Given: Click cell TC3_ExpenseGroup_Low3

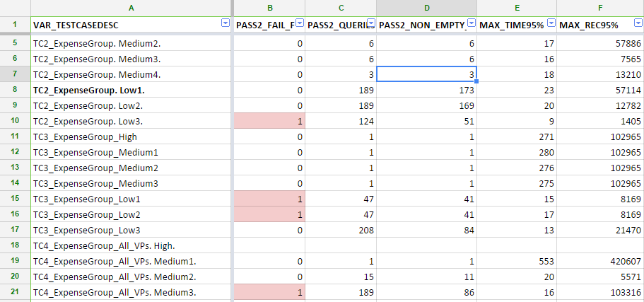Looking at the screenshot, I should (131, 230).
